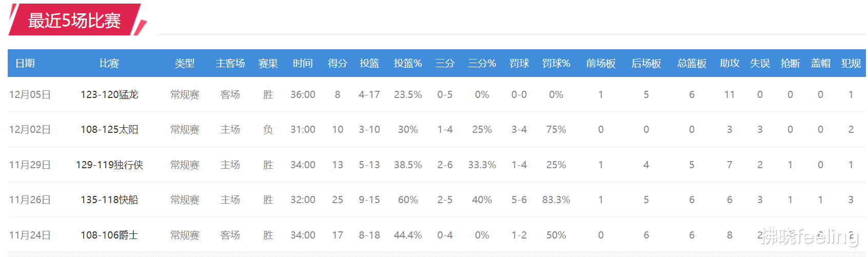The width and height of the screenshot is (868, 257).
Task: Select the 三分% column header
Action: click(482, 63)
